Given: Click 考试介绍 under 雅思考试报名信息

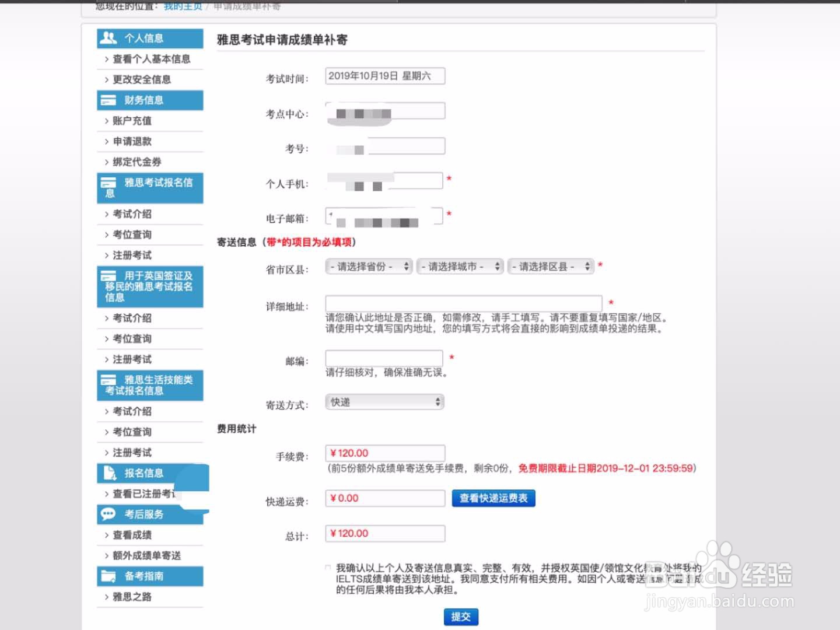Looking at the screenshot, I should [x=132, y=214].
